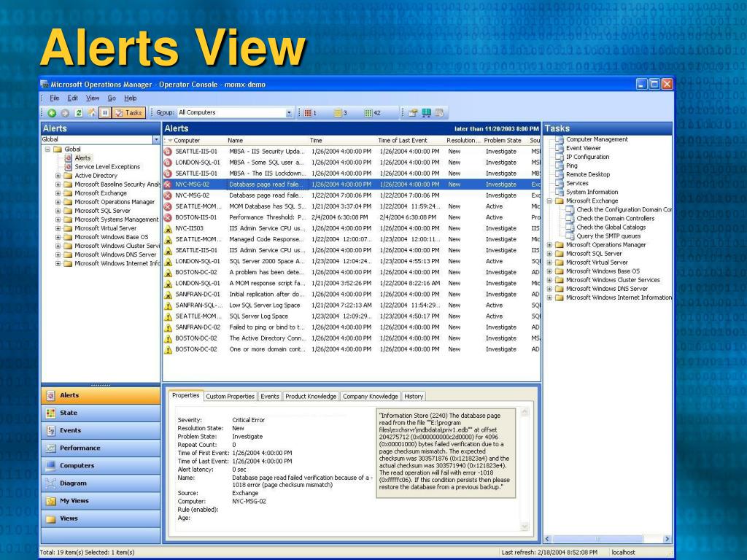Select the LONDON-SQL-01 MBSA alert row
747x560 pixels.
point(352,163)
